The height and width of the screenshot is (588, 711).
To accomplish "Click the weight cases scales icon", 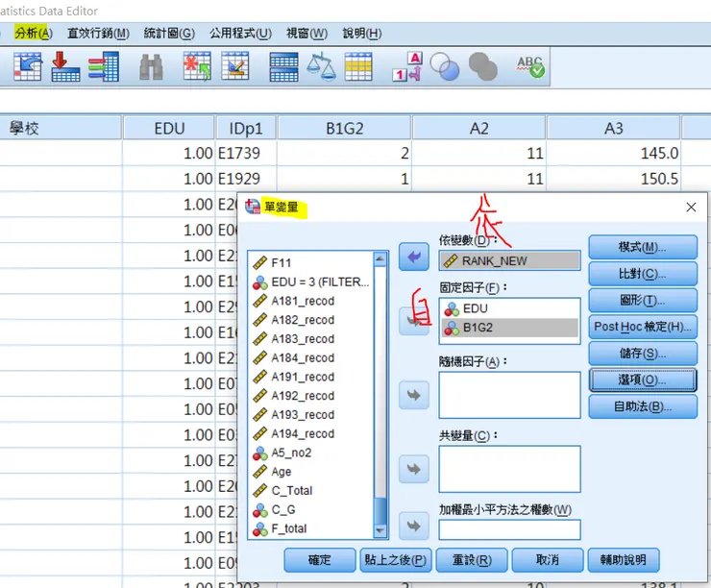I will point(321,66).
